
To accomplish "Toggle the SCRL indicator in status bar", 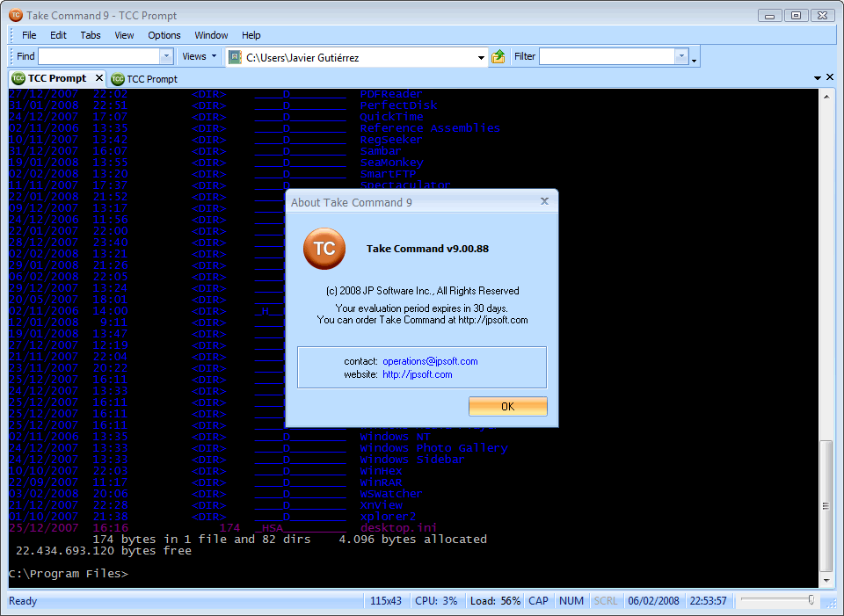I will coord(606,601).
